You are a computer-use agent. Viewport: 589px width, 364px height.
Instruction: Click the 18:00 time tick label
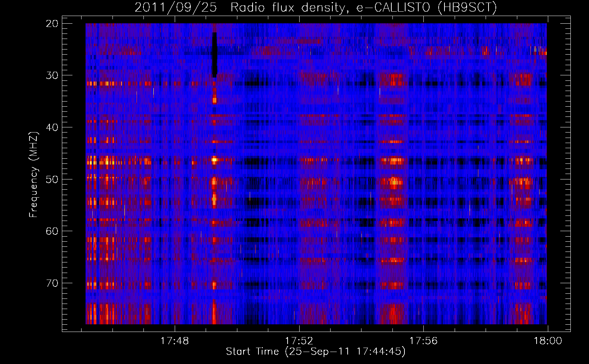[x=548, y=341]
